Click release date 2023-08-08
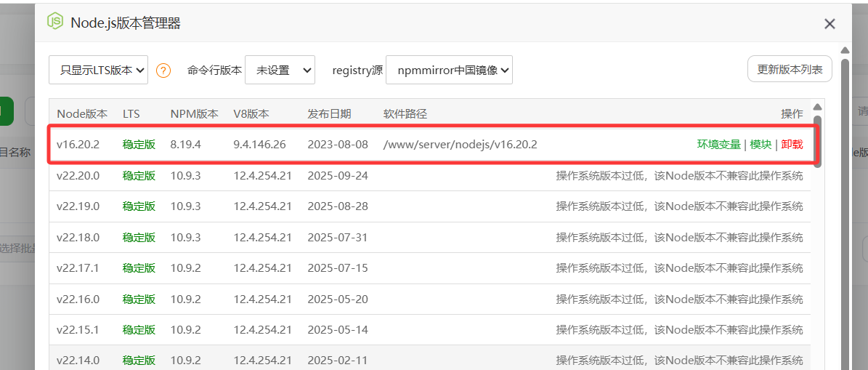 tap(338, 145)
